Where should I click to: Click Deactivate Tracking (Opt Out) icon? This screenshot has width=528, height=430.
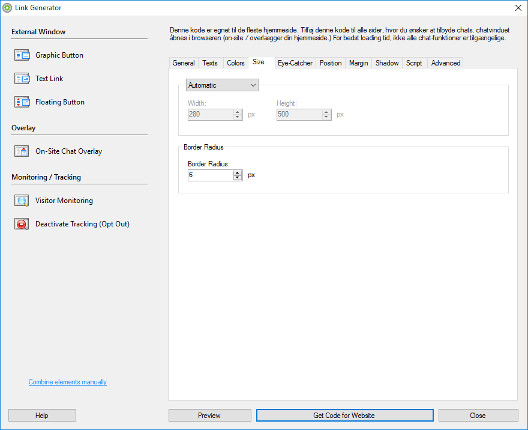22,224
